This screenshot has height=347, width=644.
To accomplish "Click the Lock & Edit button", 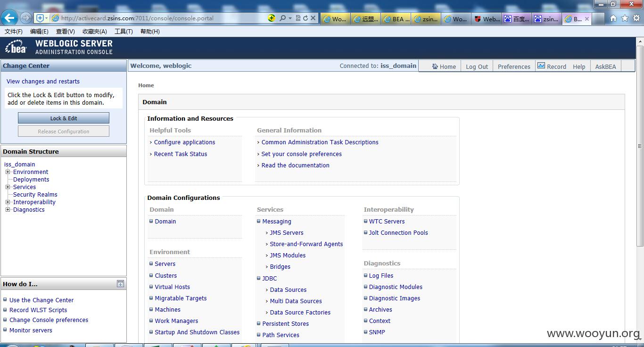I will [64, 118].
